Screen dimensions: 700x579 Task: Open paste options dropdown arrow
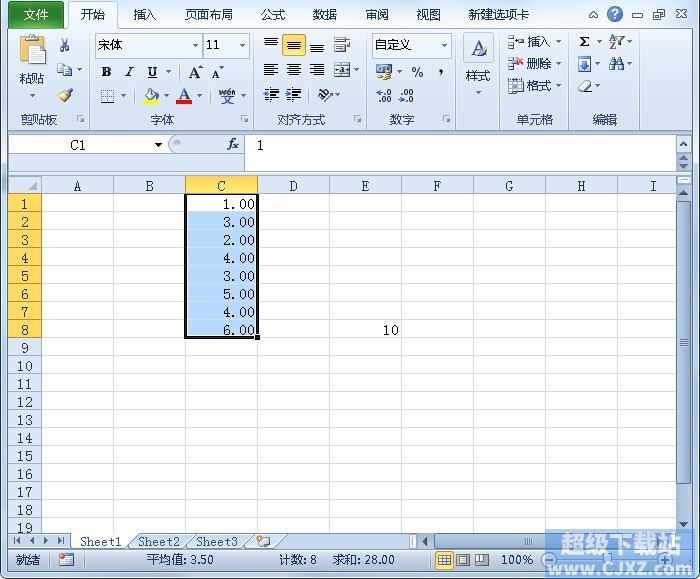coord(32,96)
